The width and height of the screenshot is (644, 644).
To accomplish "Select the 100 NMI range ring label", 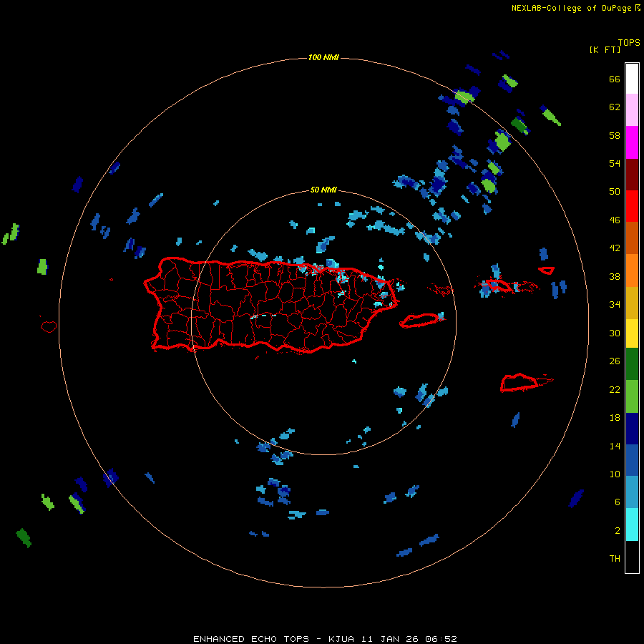I will [x=323, y=57].
